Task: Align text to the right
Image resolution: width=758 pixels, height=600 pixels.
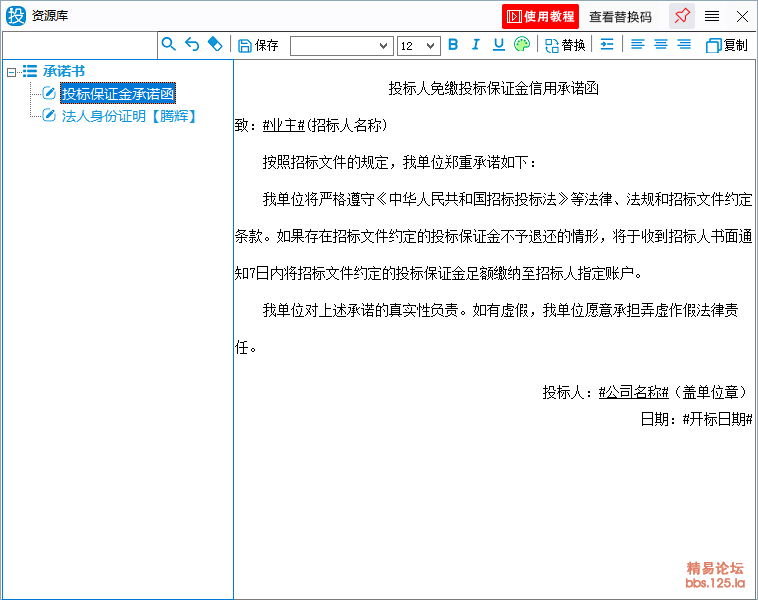Action: [x=684, y=44]
